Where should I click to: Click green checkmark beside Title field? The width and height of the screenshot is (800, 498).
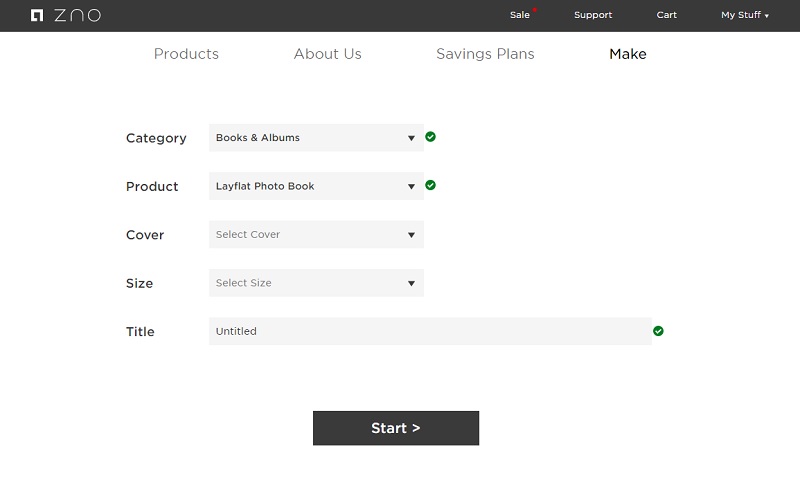658,331
